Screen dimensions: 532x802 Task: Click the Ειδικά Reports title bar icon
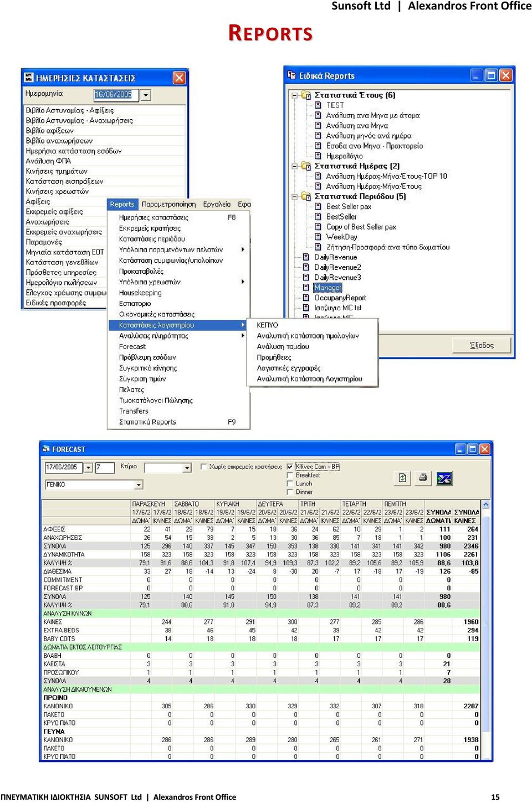[292, 75]
